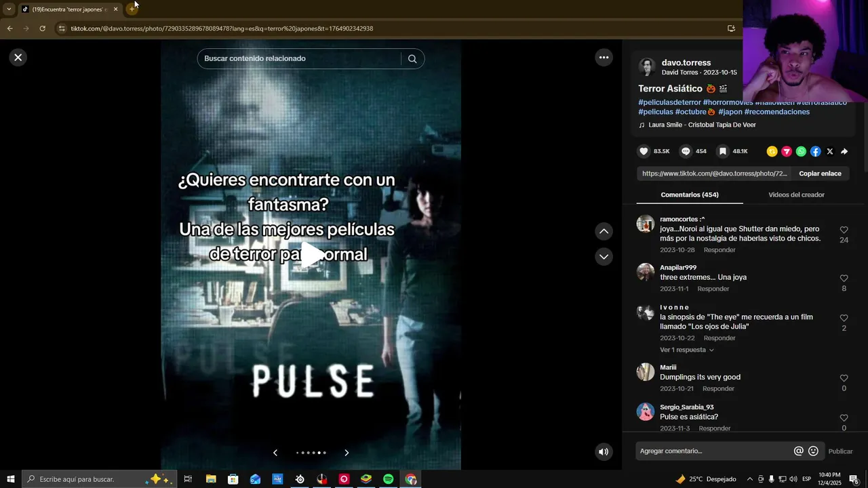Focus the Agregar comentario field
Viewport: 868px width, 488px height.
point(715,451)
